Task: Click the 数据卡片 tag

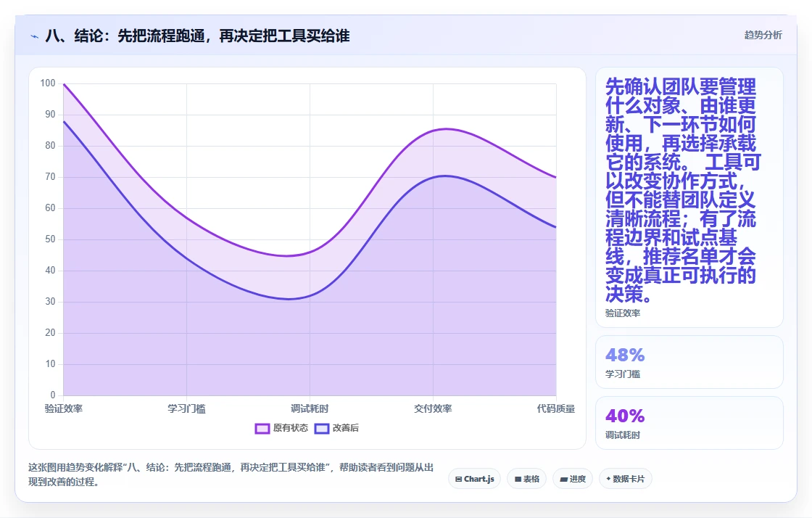Action: (626, 479)
